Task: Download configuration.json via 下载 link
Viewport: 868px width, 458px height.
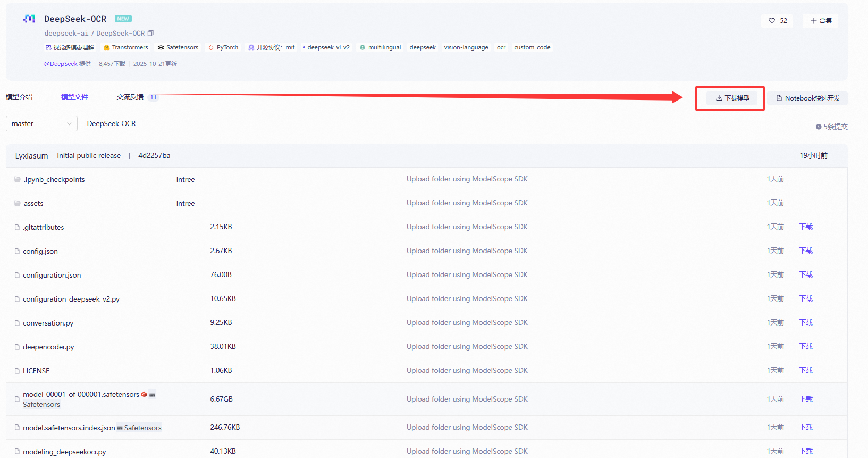Action: click(806, 274)
